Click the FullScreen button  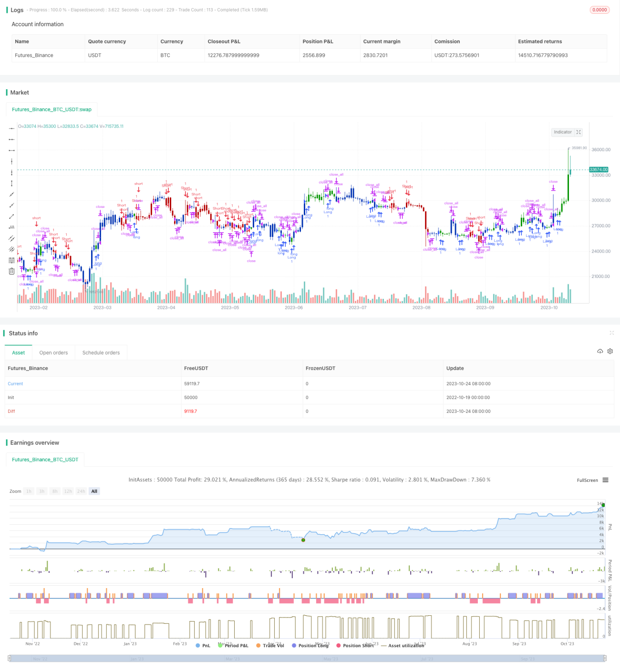click(587, 480)
